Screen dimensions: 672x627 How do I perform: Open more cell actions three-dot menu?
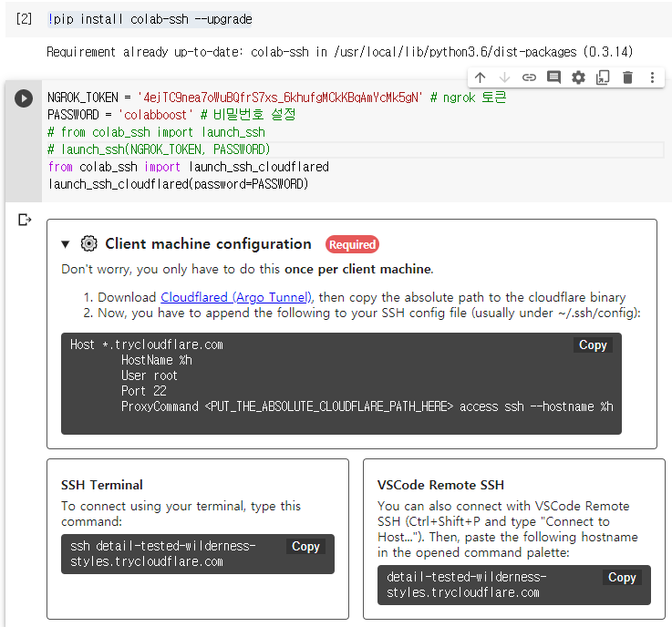tap(652, 78)
